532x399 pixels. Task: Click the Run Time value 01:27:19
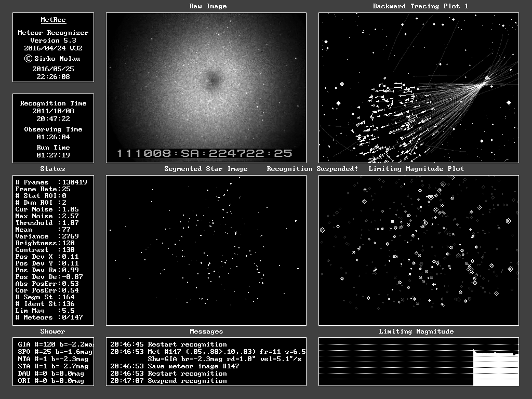53,155
